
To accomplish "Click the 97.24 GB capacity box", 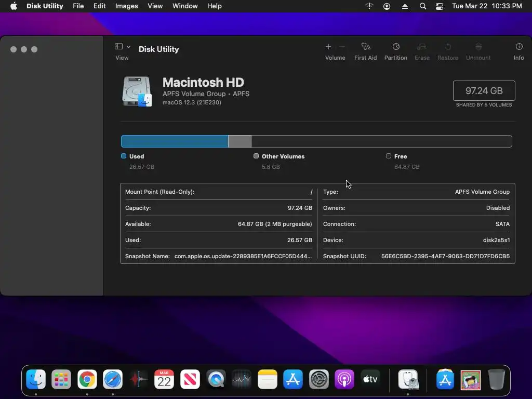I will [484, 90].
